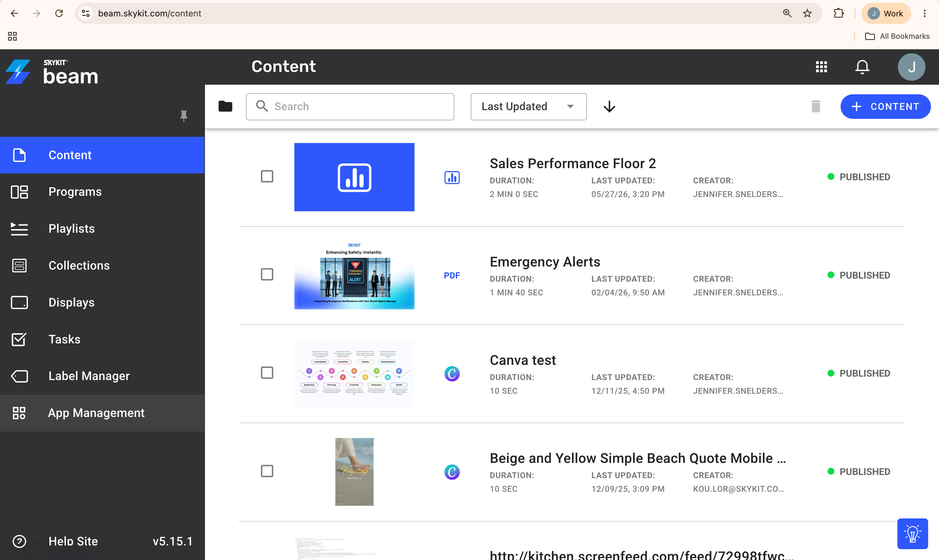Click the add CONTENT button
The height and width of the screenshot is (560, 939).
click(885, 106)
